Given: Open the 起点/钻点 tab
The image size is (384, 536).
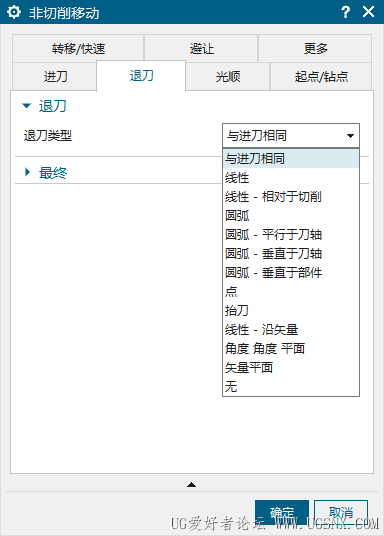Looking at the screenshot, I should [321, 76].
